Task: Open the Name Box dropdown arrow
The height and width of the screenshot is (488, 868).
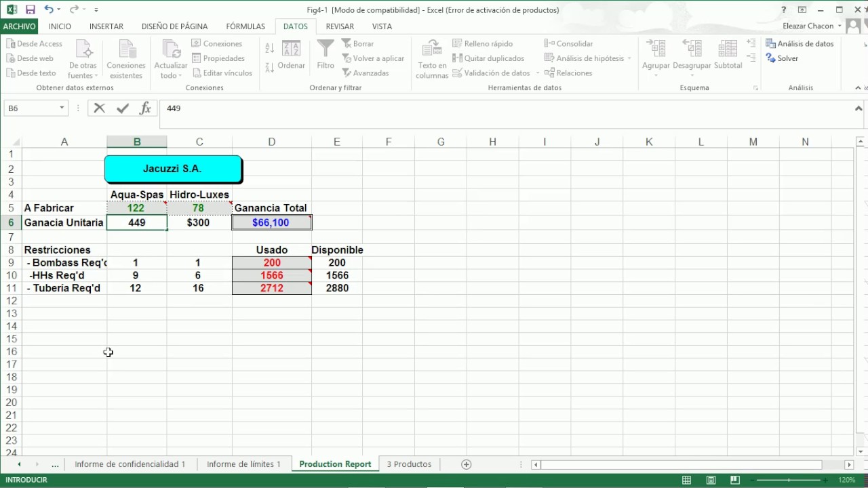Action: 62,108
